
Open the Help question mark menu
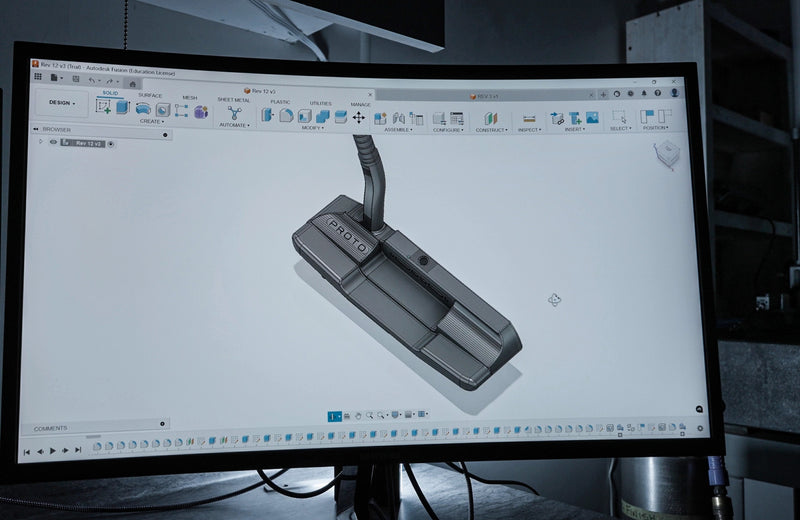tap(658, 93)
